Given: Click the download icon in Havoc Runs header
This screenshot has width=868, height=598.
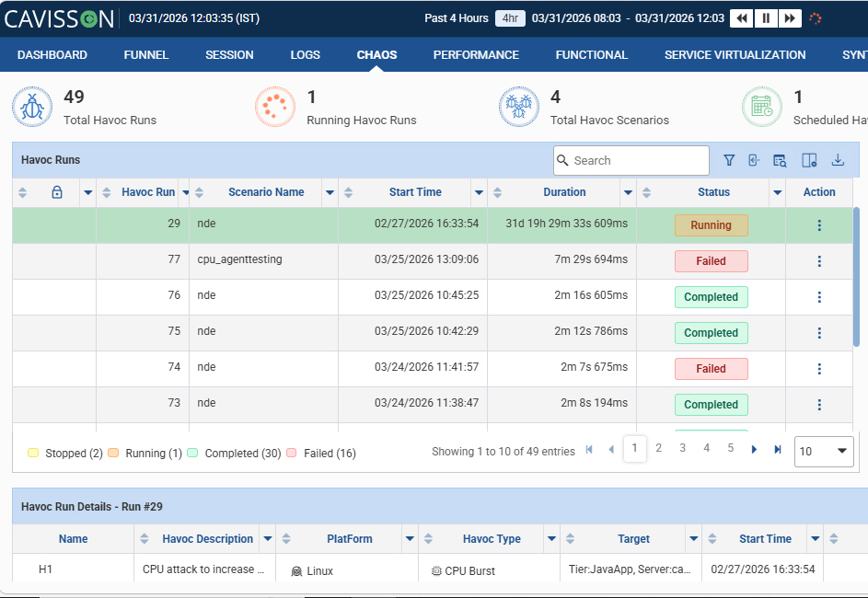Looking at the screenshot, I should [839, 160].
